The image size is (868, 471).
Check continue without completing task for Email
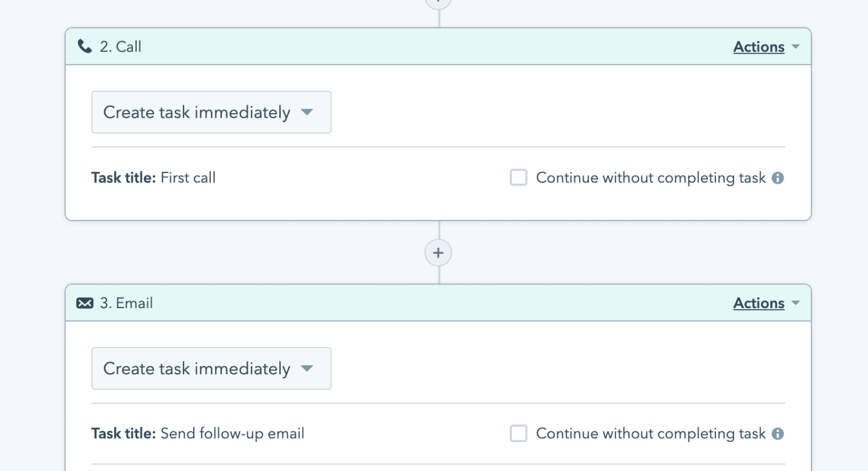518,434
